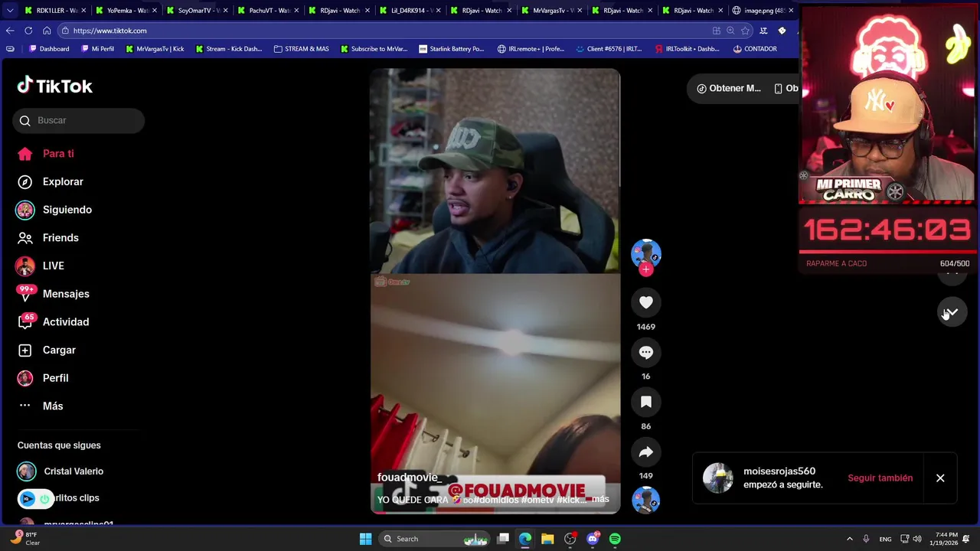
Task: Reload the page with refresh icon
Action: [x=28, y=31]
